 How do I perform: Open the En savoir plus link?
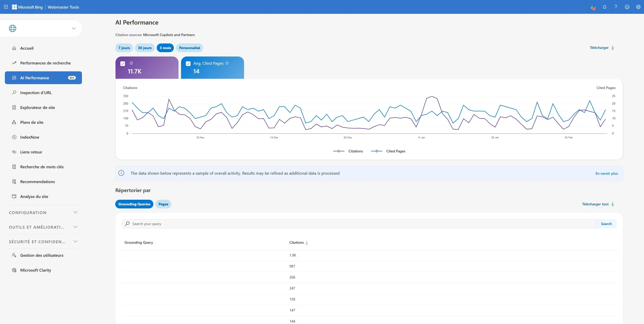click(x=606, y=173)
